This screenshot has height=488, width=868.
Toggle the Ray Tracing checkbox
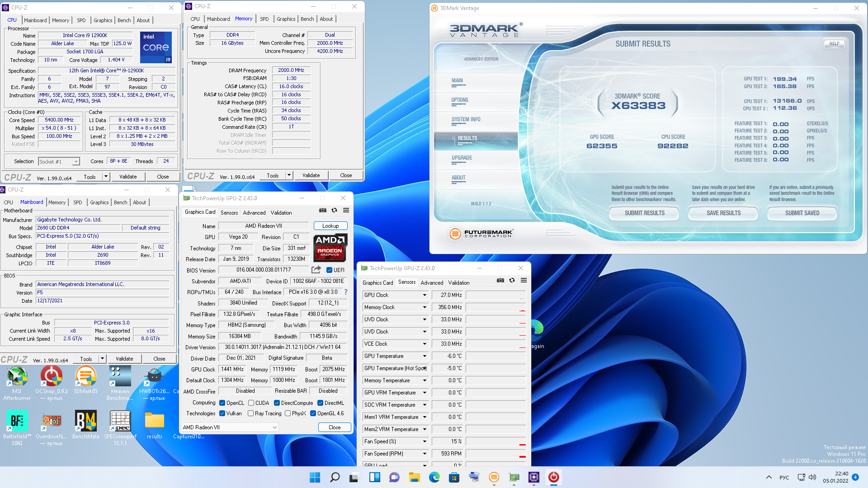[x=251, y=413]
